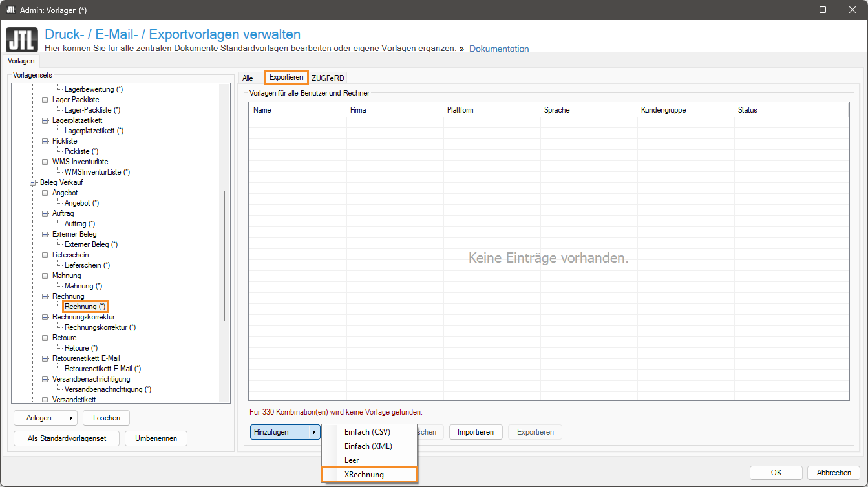The height and width of the screenshot is (487, 868).
Task: Switch to the ZUGFeRD tab
Action: click(x=328, y=78)
